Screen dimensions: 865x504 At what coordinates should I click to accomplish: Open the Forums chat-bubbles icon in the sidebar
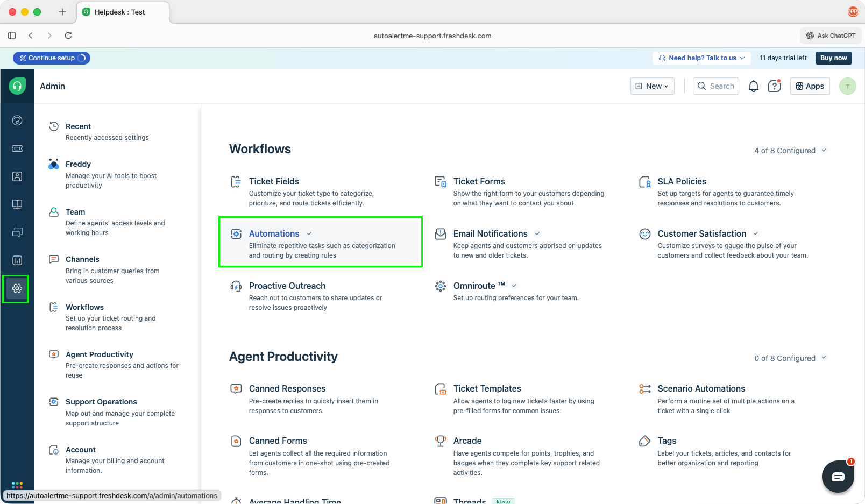tap(17, 232)
